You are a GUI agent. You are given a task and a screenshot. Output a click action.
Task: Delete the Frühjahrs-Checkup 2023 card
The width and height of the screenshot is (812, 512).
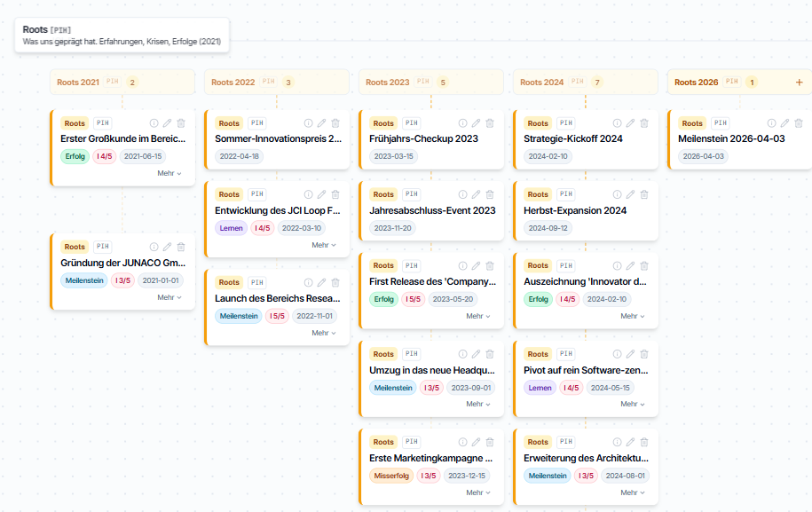[x=490, y=123]
